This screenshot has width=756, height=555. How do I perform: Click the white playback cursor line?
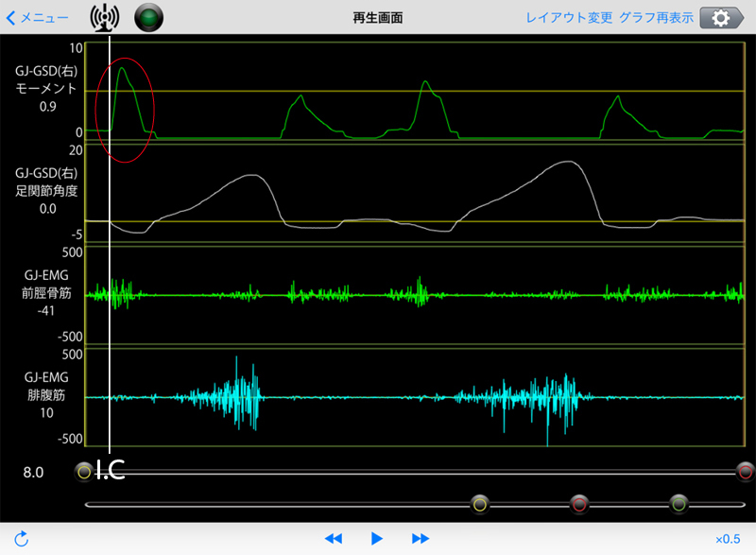[110, 245]
